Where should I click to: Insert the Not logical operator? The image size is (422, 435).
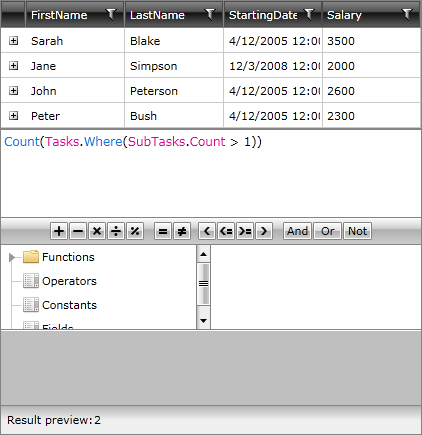click(357, 231)
